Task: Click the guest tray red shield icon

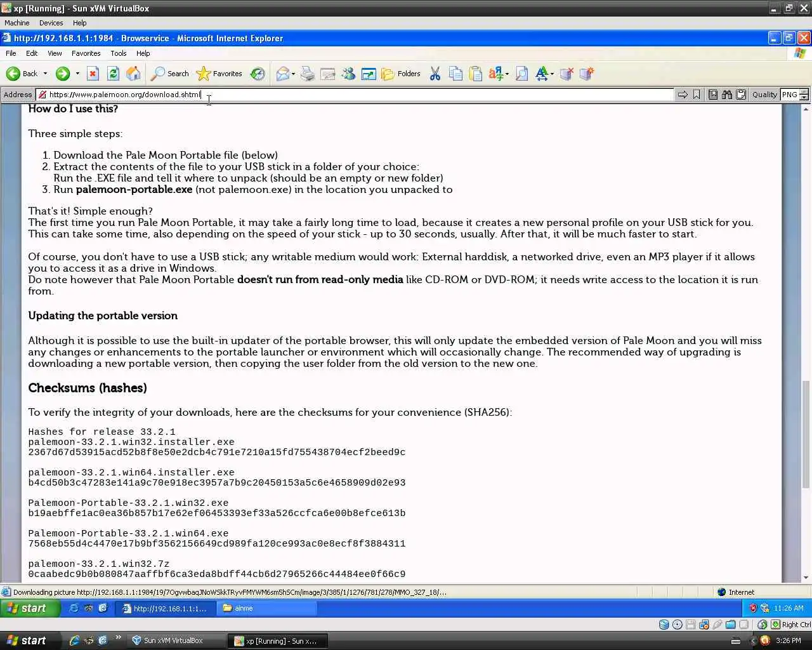Action: pyautogui.click(x=753, y=608)
